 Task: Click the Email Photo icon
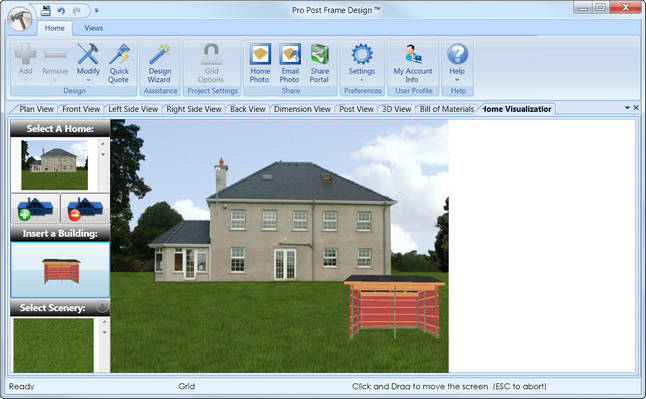click(x=290, y=63)
